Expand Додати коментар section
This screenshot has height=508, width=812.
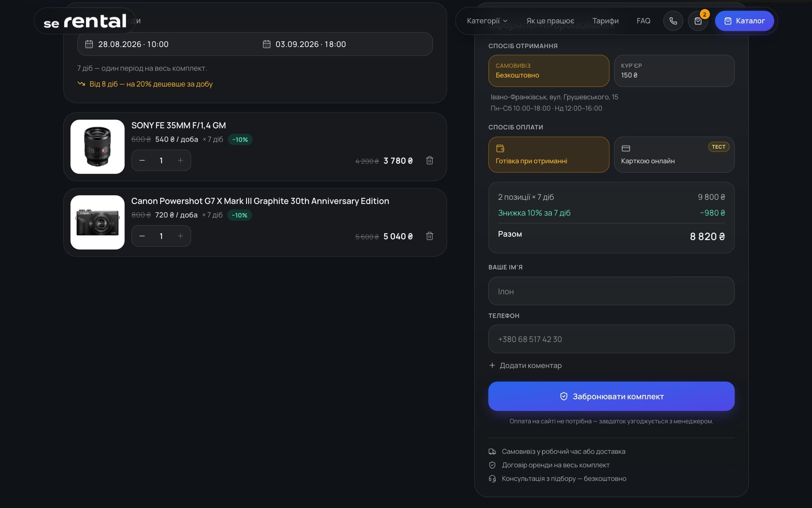tap(526, 365)
